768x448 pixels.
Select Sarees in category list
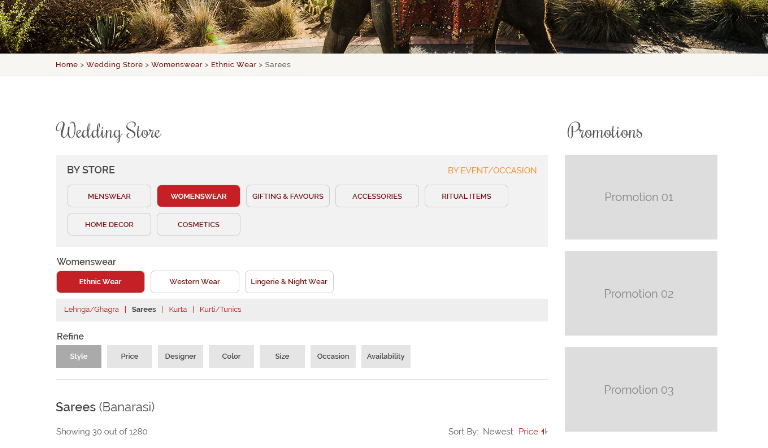click(x=144, y=309)
